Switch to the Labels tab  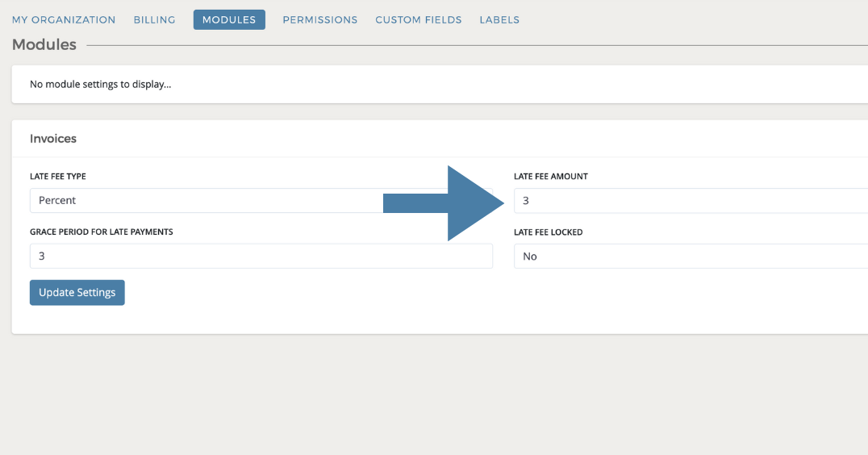click(x=499, y=19)
